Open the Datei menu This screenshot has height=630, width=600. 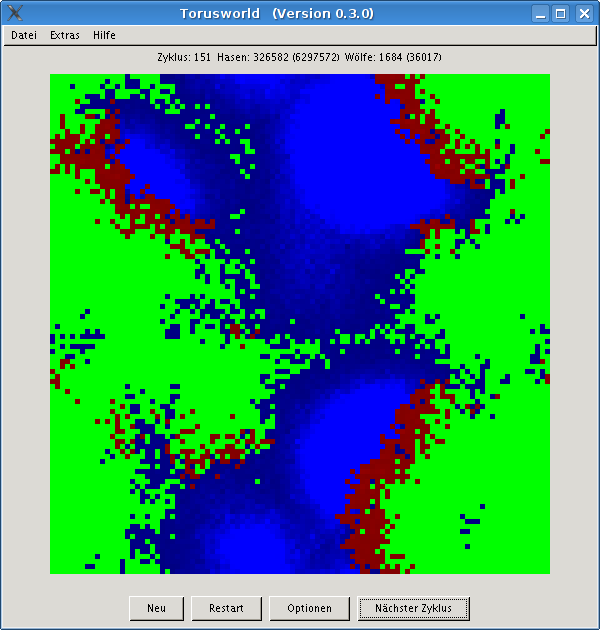[24, 35]
